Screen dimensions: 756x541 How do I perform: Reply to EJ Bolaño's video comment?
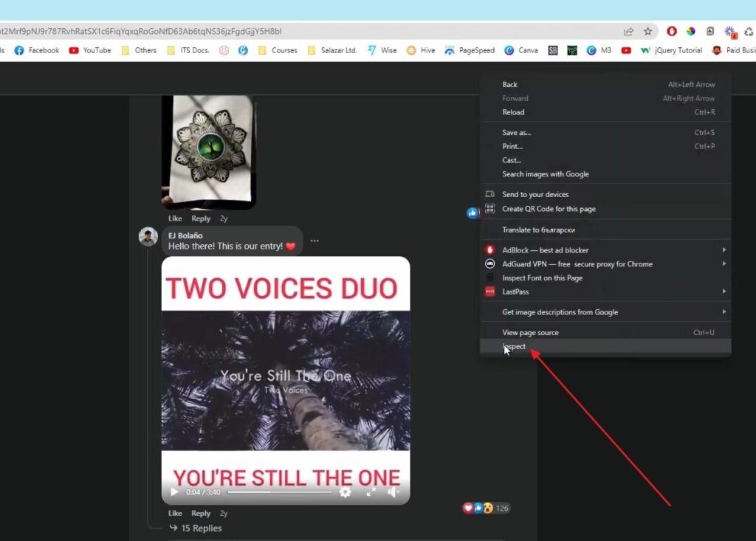pyautogui.click(x=201, y=513)
